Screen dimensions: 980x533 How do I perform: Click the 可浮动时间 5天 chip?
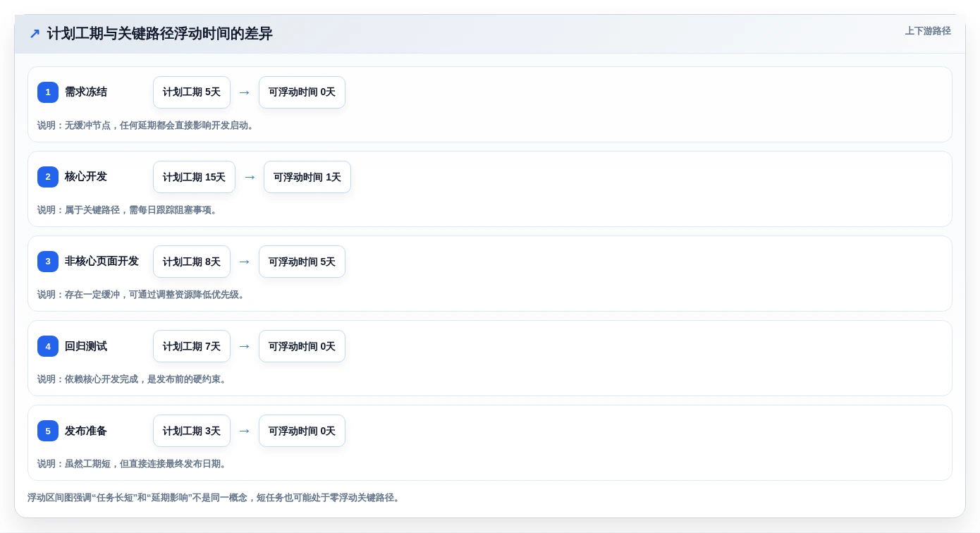[x=302, y=262]
